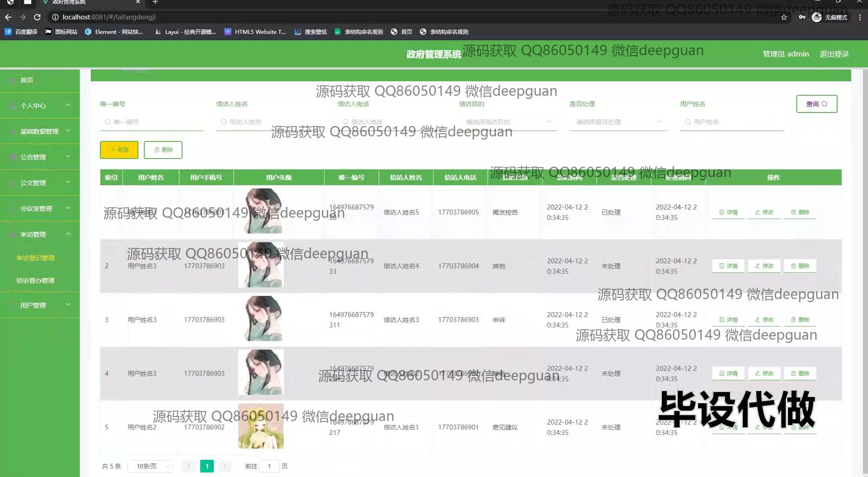The width and height of the screenshot is (868, 477).
Task: Focus the 唯一编号 search field
Action: [x=152, y=122]
